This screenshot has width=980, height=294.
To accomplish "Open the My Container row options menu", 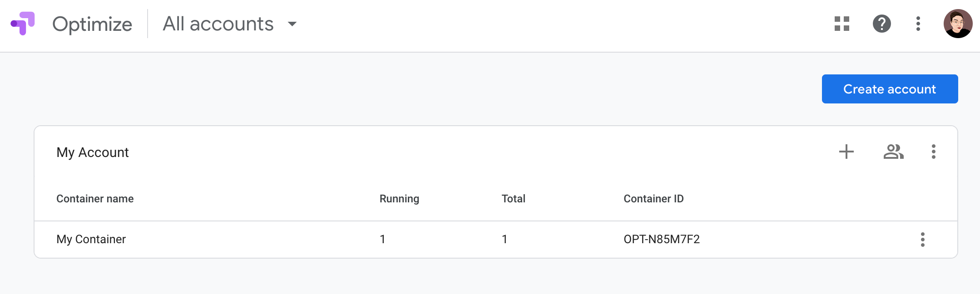I will point(922,239).
